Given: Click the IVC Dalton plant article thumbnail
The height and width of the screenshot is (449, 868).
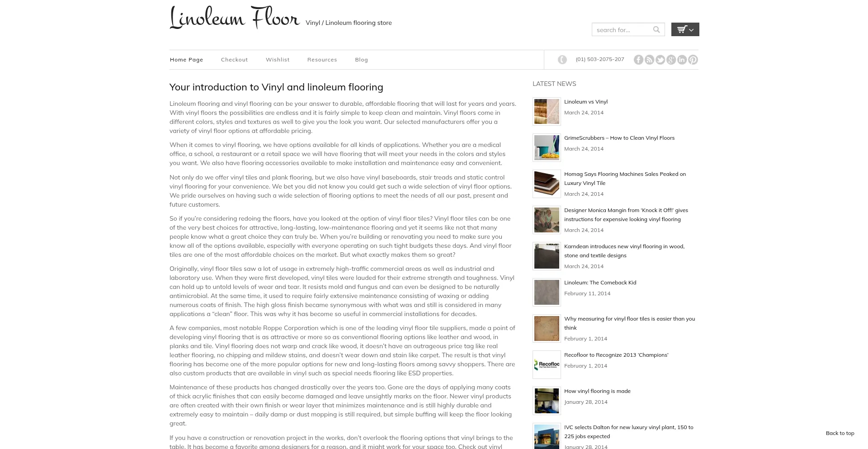Looking at the screenshot, I should tap(547, 436).
